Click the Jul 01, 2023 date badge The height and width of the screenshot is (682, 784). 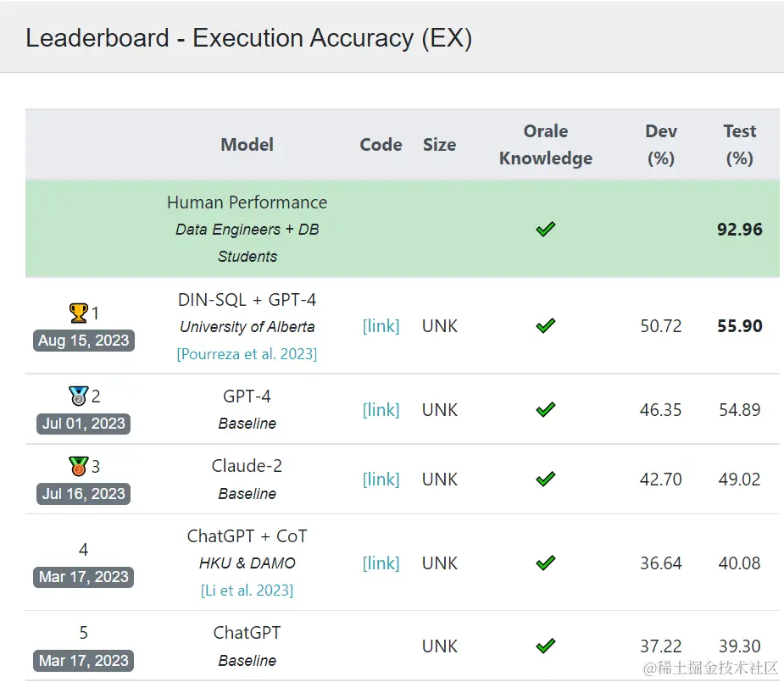coord(84,424)
